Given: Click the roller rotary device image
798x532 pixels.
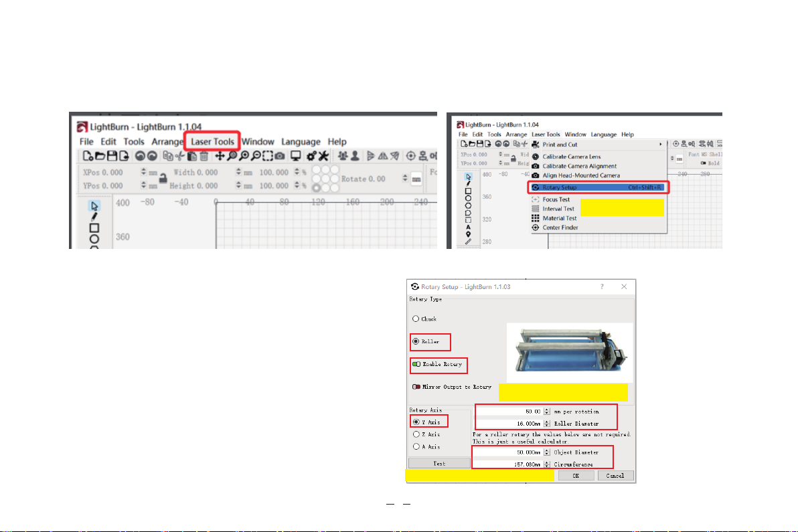Looking at the screenshot, I should point(570,352).
